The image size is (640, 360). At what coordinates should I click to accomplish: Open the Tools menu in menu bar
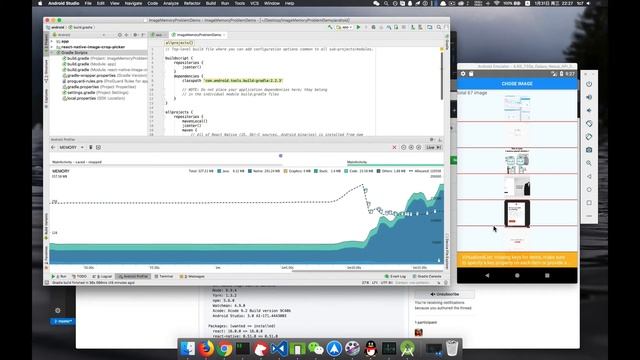(240, 3)
